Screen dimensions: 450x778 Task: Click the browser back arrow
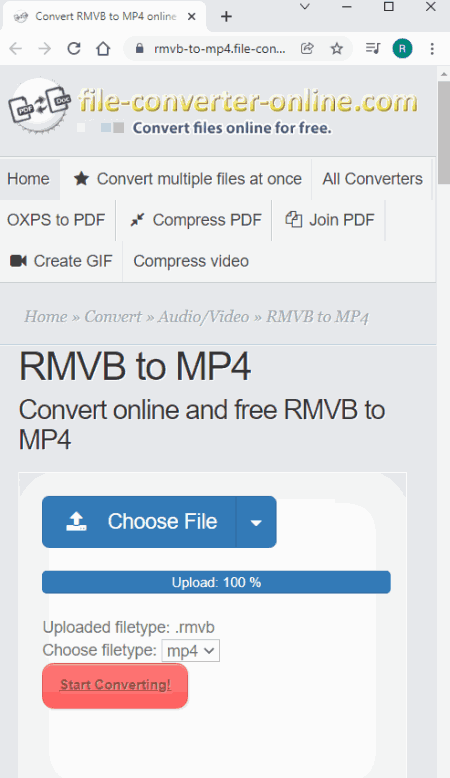[16, 49]
